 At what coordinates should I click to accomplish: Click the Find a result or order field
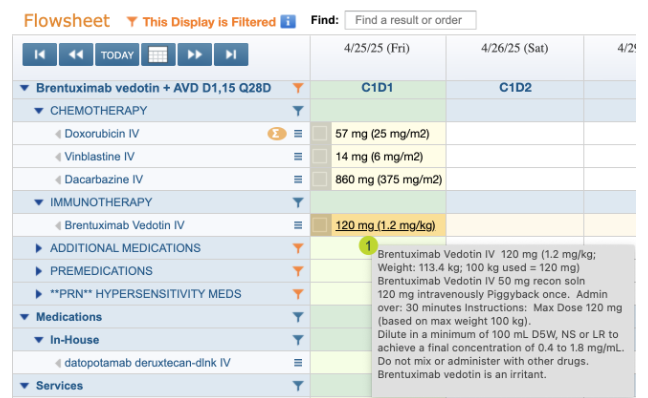[410, 20]
